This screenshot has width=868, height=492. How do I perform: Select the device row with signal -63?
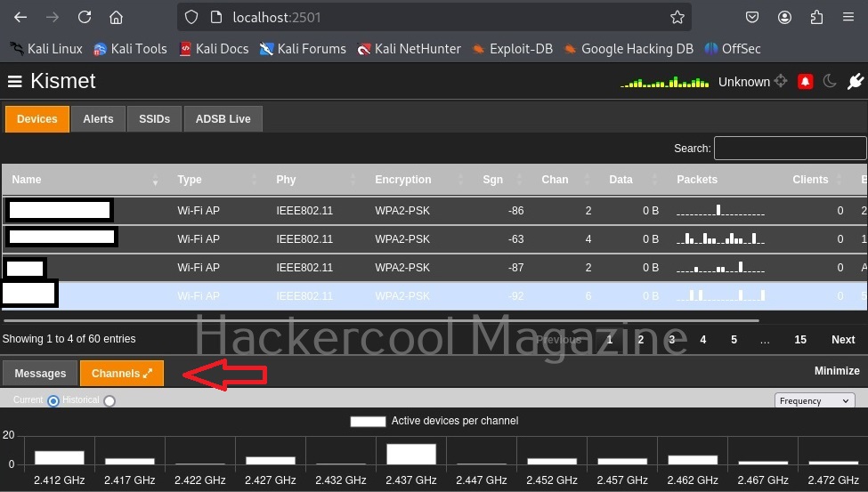434,239
